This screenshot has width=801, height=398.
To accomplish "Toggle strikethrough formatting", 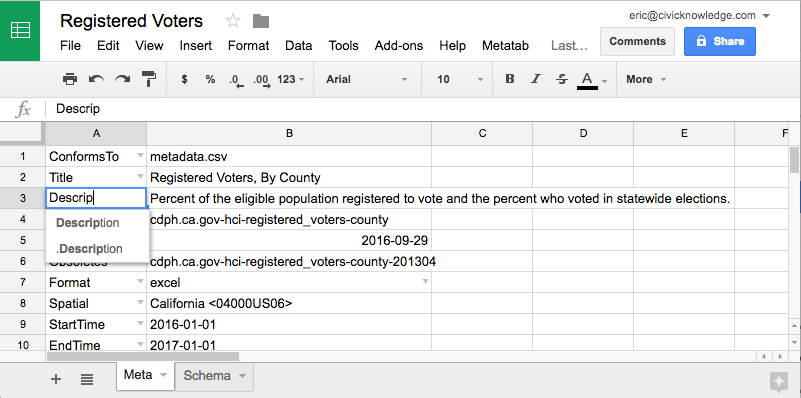I will click(562, 79).
